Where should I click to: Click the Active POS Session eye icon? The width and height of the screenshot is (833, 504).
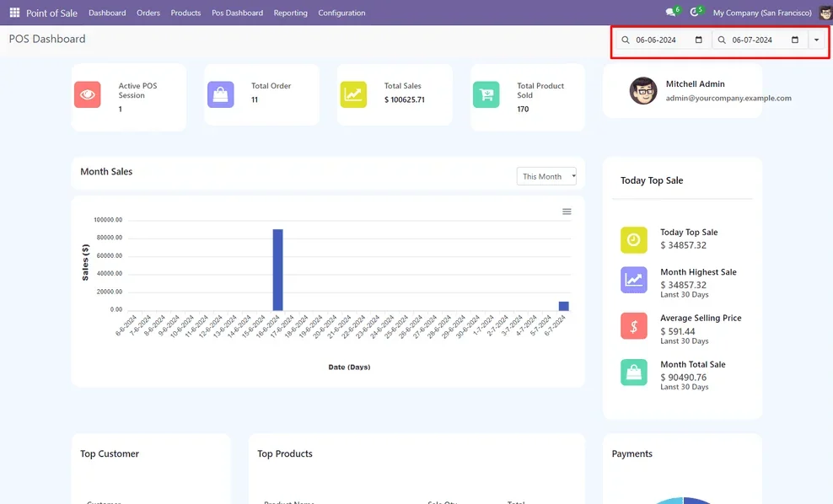[x=88, y=95]
